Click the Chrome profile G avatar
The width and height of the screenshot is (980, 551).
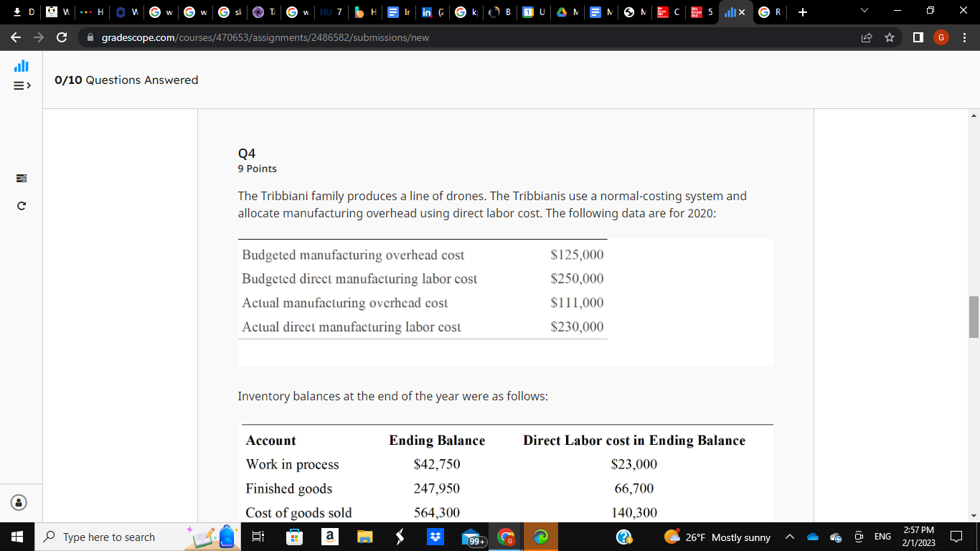click(x=941, y=37)
